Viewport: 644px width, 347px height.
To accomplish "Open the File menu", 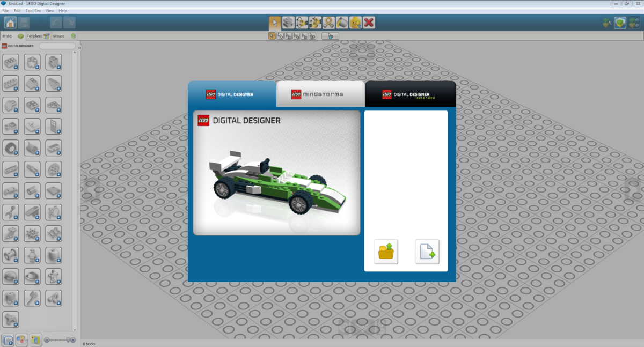I will (x=5, y=11).
